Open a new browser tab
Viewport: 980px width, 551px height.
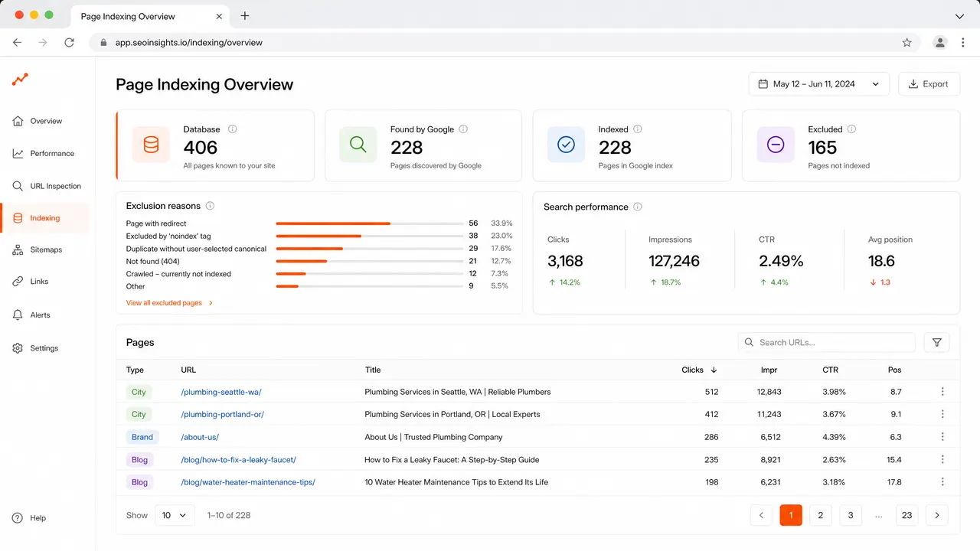click(x=245, y=15)
